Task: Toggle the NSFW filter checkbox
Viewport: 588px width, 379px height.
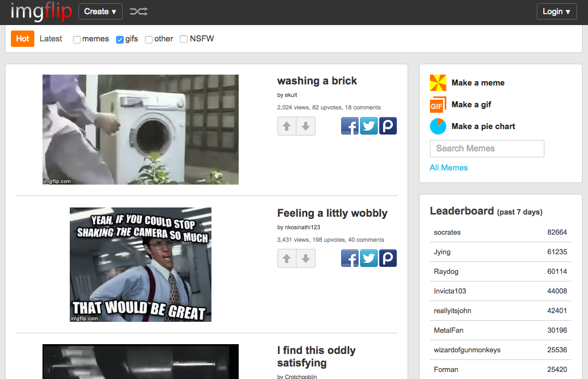Action: point(184,39)
